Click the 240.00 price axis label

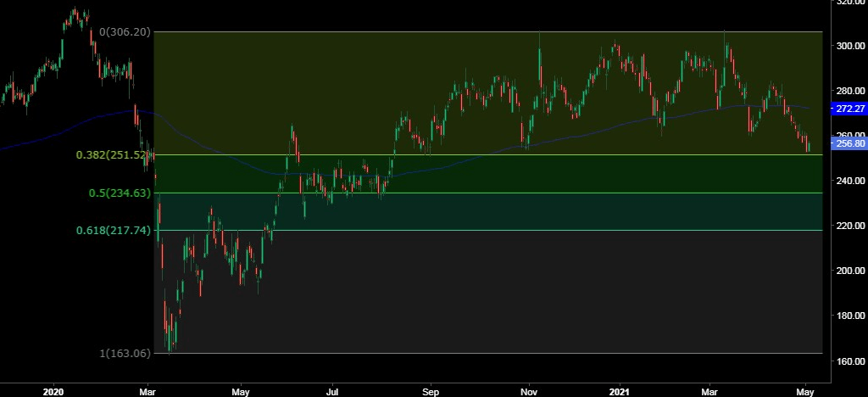(x=851, y=181)
